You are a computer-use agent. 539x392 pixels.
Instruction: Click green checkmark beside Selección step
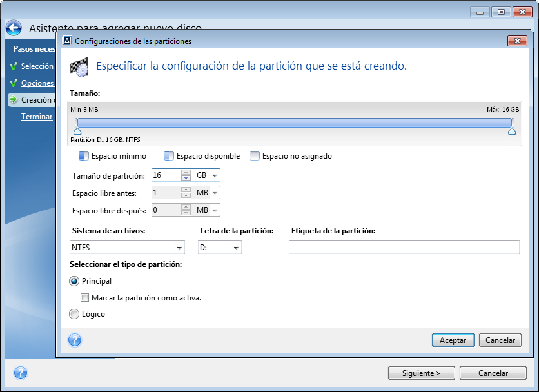tap(14, 66)
